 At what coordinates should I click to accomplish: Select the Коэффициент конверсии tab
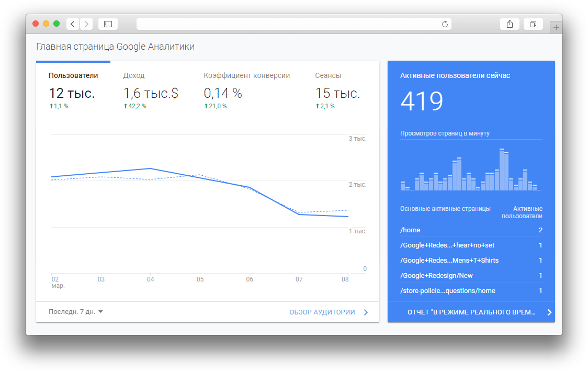pos(246,76)
